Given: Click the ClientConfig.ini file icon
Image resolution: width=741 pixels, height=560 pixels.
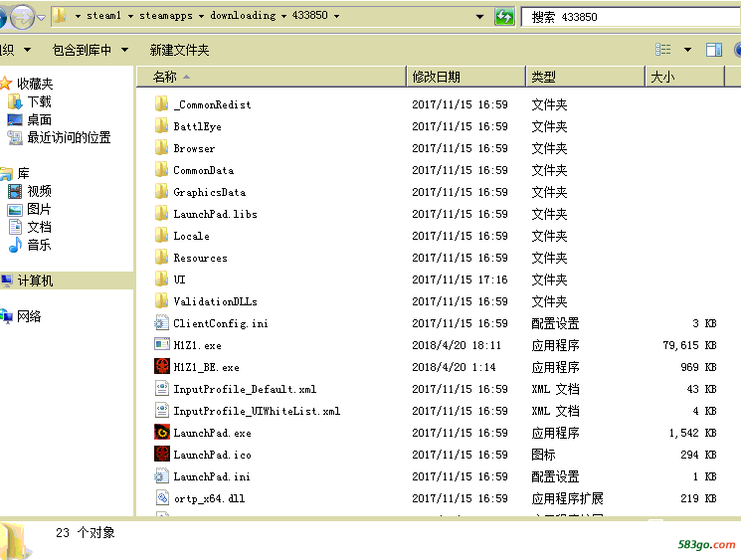Looking at the screenshot, I should 161,322.
